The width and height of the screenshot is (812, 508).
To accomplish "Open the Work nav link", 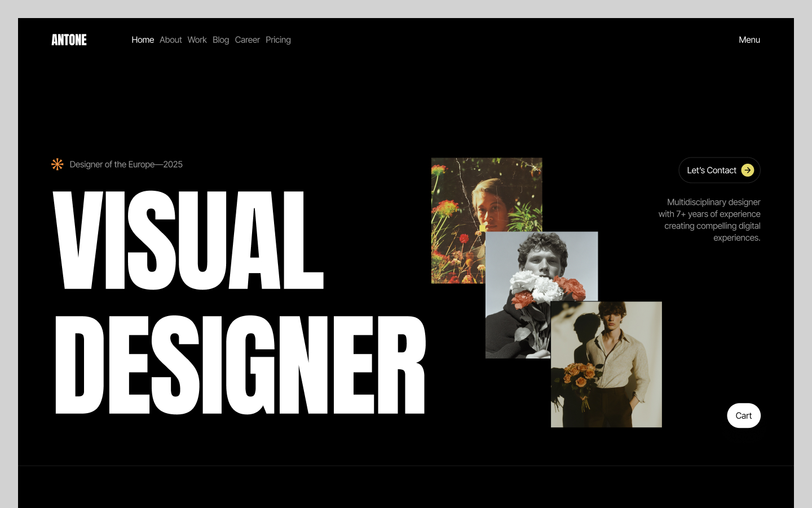I will [x=197, y=40].
